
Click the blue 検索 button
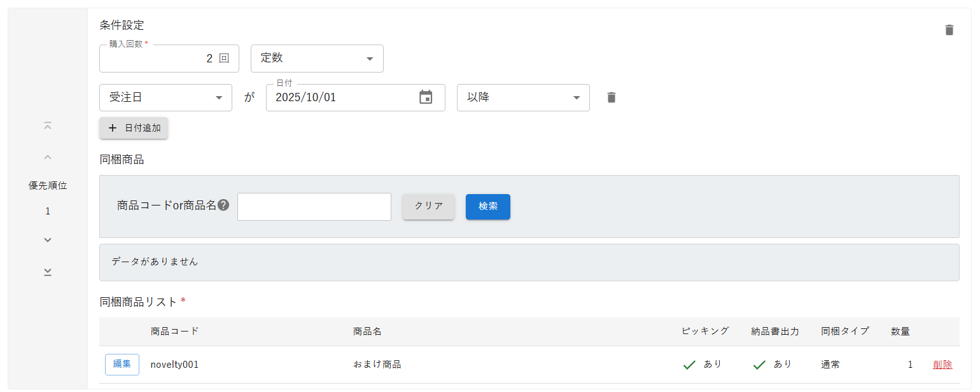coord(487,207)
